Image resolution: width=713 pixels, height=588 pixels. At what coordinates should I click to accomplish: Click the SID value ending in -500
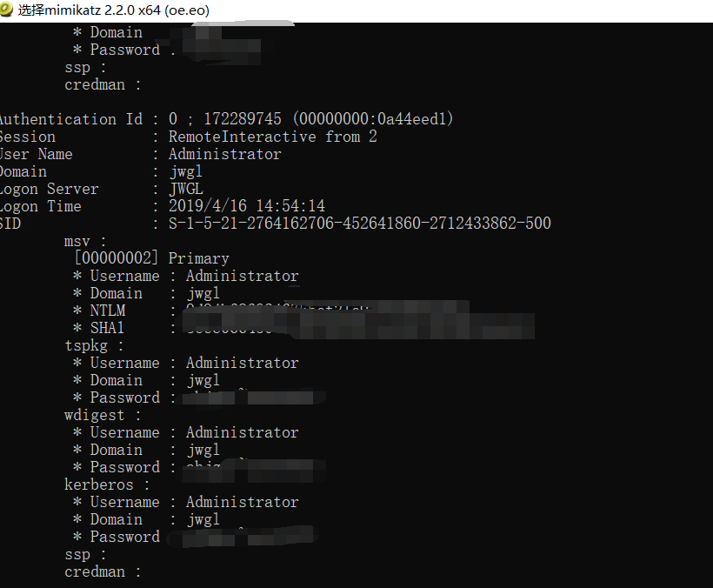(x=359, y=224)
